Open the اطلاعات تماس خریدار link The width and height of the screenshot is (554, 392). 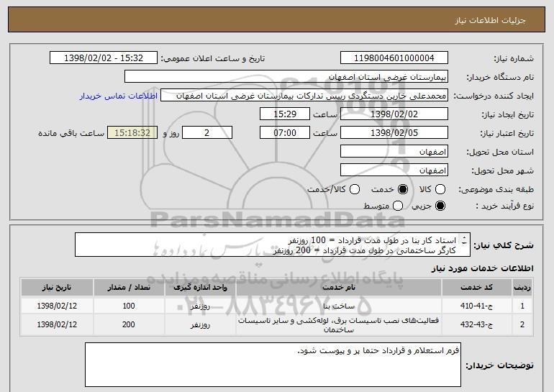tap(119, 96)
